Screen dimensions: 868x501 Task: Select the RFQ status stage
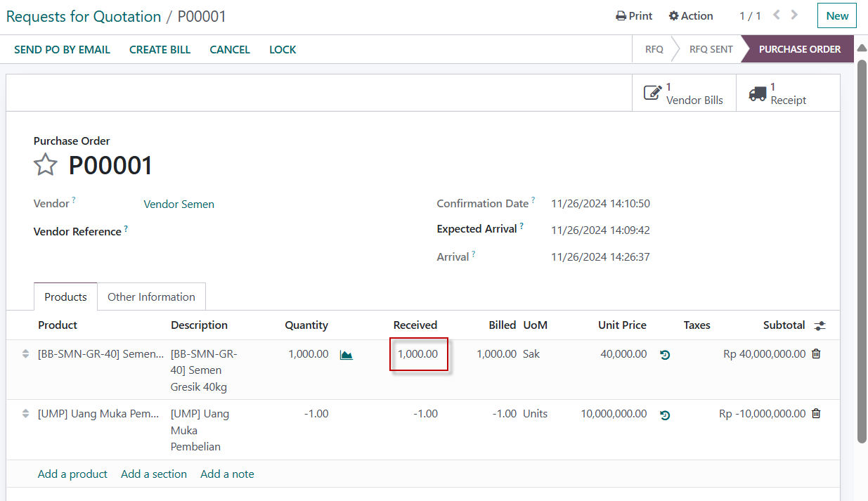tap(654, 49)
